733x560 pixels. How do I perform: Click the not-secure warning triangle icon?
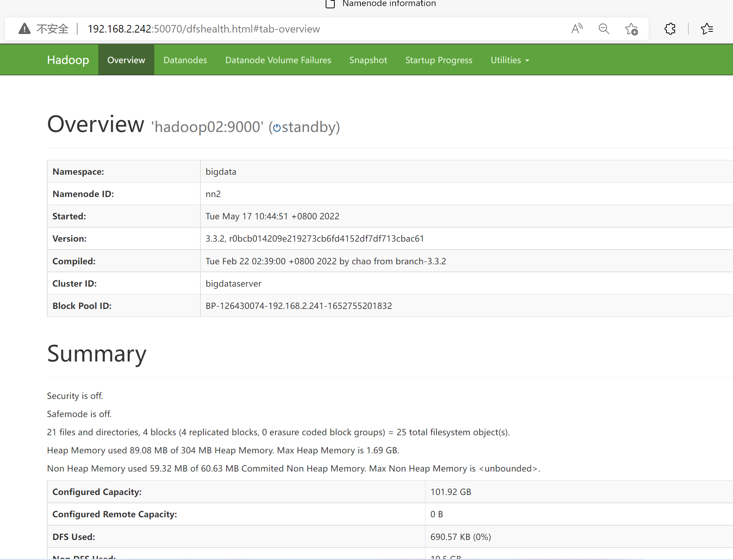point(25,29)
